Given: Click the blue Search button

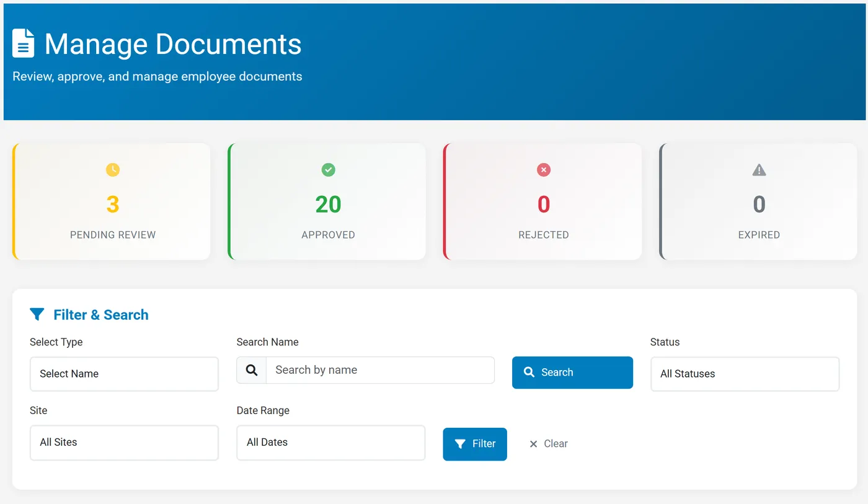Looking at the screenshot, I should tap(572, 373).
